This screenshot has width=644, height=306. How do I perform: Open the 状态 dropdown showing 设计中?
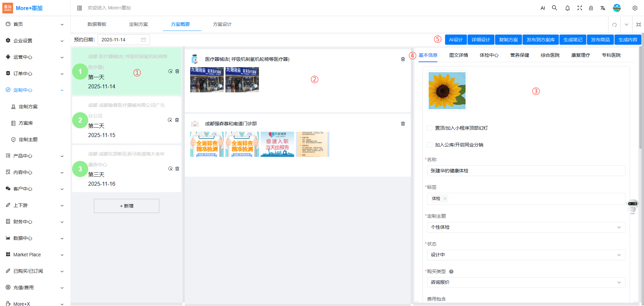[526, 255]
